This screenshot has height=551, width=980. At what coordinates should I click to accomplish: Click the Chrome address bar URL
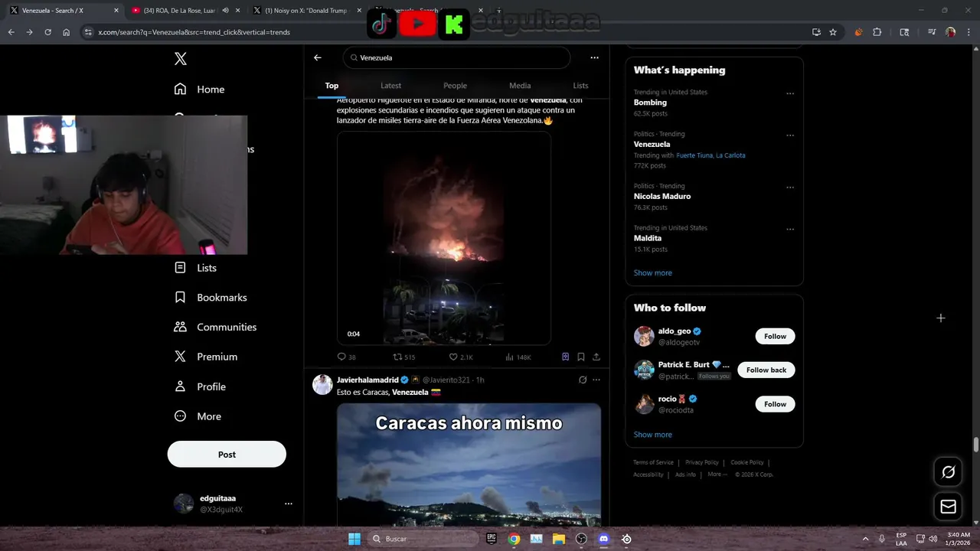[x=194, y=32]
